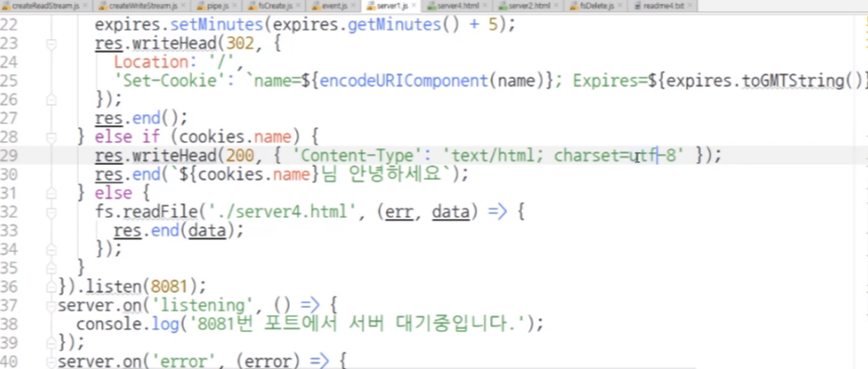
Task: Select the active server1.js tab
Action: click(x=392, y=6)
